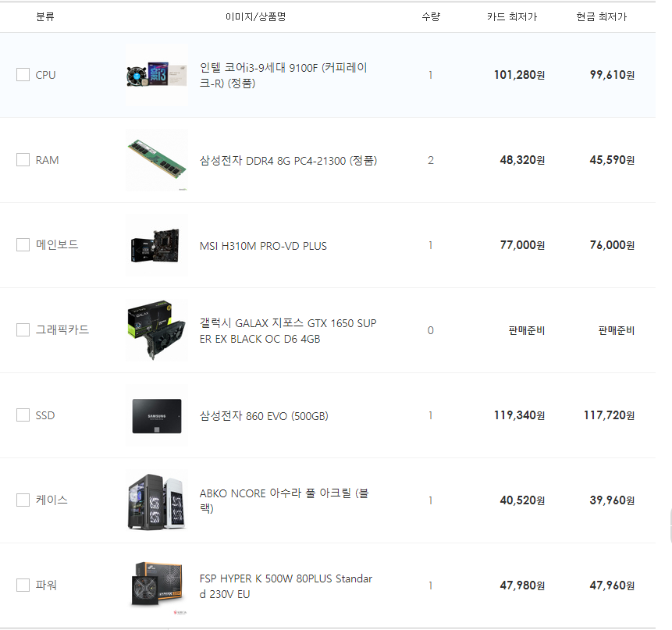Open the MSI H310M motherboard thumbnail
Screen dimensions: 672x630
click(x=157, y=244)
